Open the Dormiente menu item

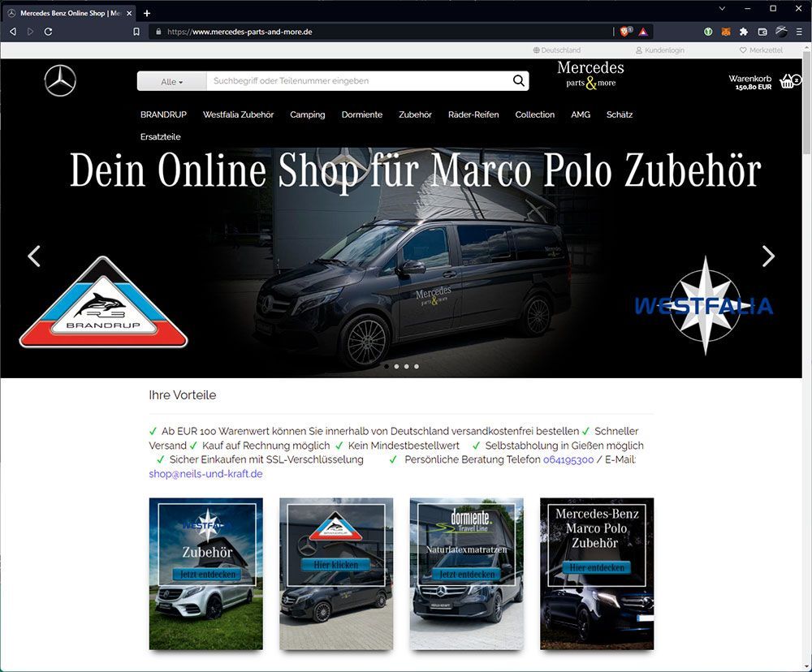coord(362,114)
